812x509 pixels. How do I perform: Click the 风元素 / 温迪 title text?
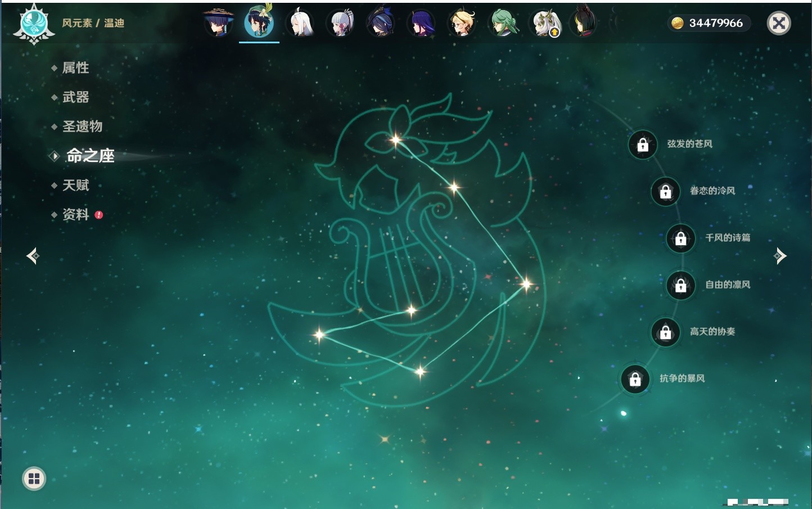pos(93,23)
